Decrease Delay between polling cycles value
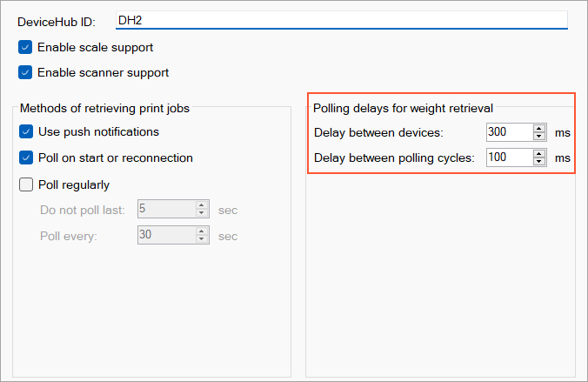The width and height of the screenshot is (588, 382). [539, 161]
